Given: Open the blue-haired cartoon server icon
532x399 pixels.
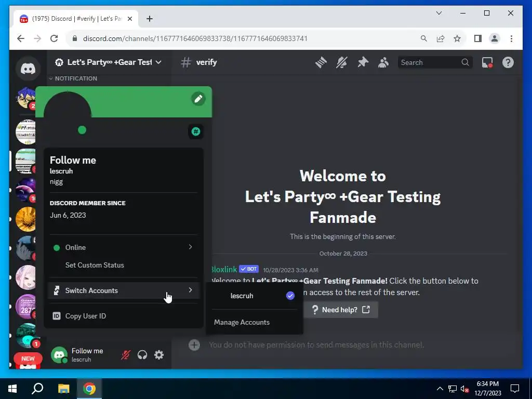Looking at the screenshot, I should 26,98.
